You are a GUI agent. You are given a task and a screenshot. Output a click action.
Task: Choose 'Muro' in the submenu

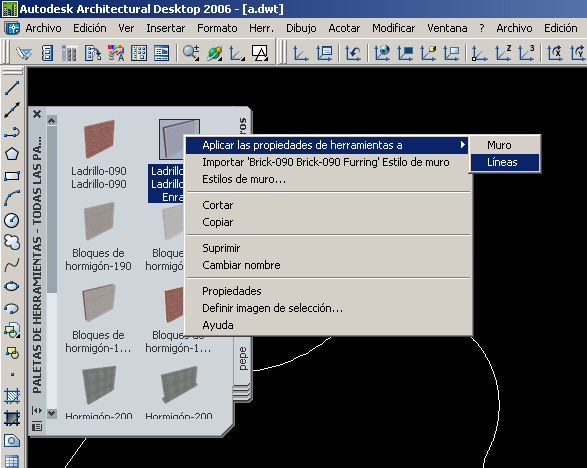click(505, 145)
